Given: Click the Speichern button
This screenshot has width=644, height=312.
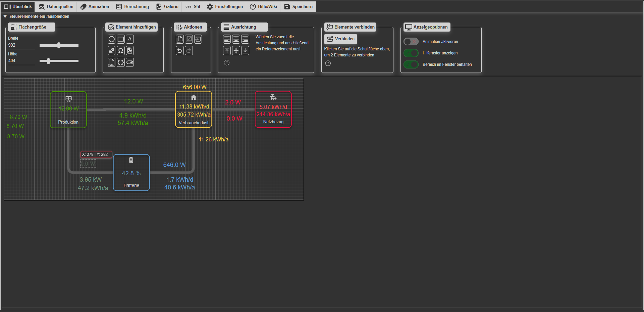Looking at the screenshot, I should click(x=298, y=7).
